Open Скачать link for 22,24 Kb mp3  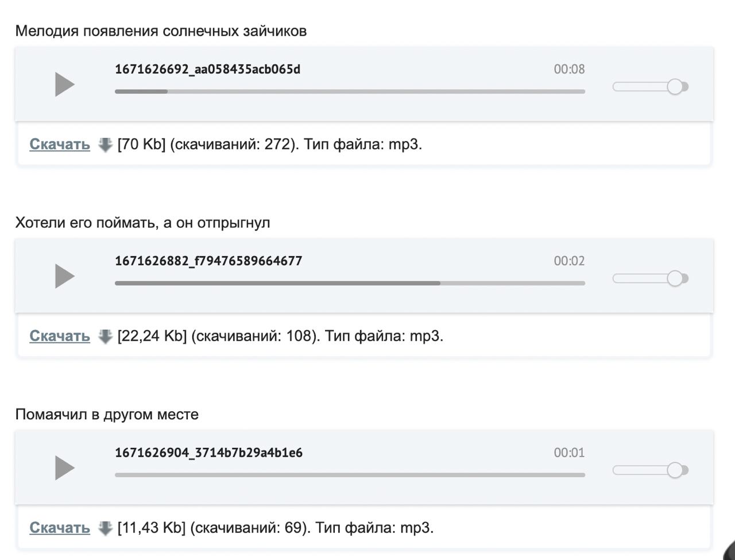click(x=60, y=336)
